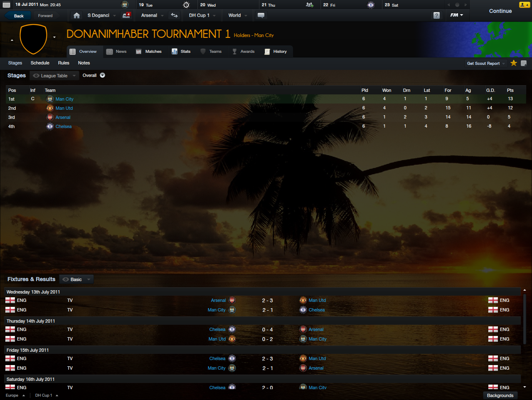Open the DH Cup 1 competition menu

(202, 15)
